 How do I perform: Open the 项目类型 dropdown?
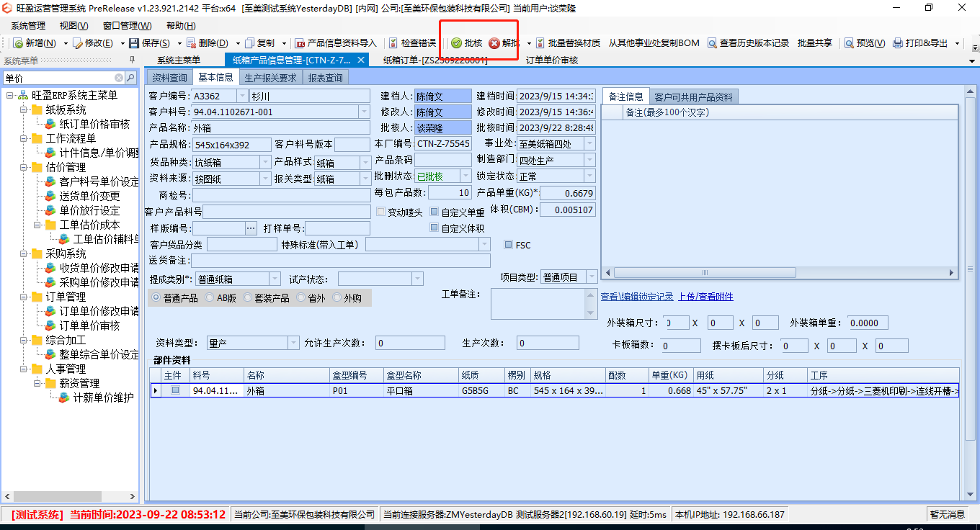pyautogui.click(x=592, y=277)
